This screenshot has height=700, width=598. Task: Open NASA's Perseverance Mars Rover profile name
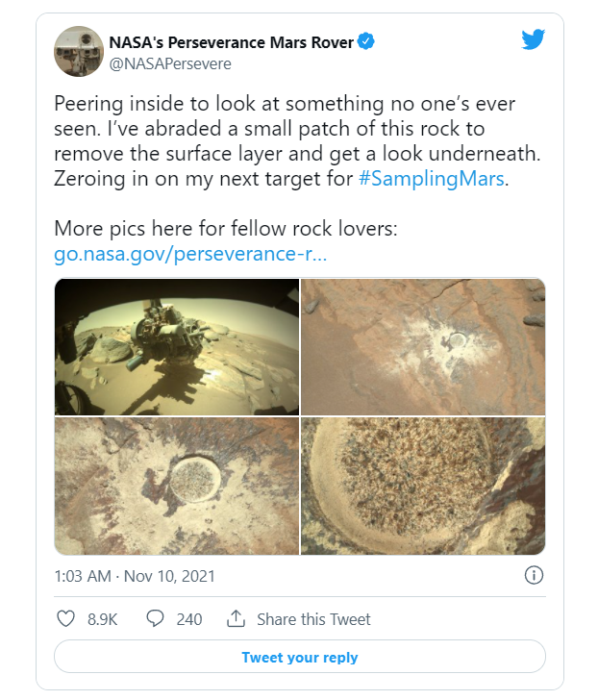[x=232, y=41]
